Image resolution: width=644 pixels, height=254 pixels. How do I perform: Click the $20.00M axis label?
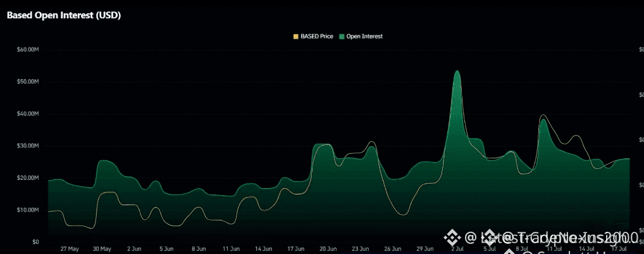point(28,177)
